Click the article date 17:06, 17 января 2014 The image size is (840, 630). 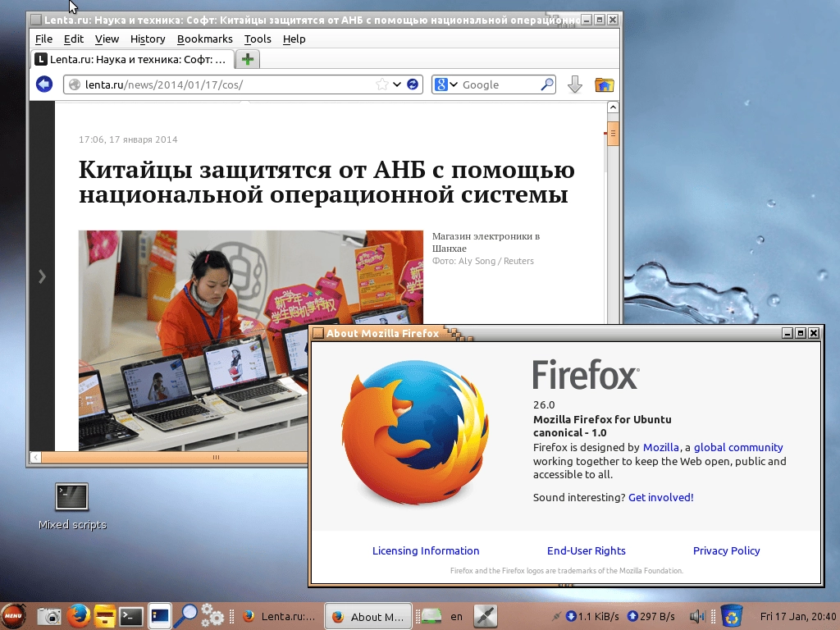click(x=128, y=139)
